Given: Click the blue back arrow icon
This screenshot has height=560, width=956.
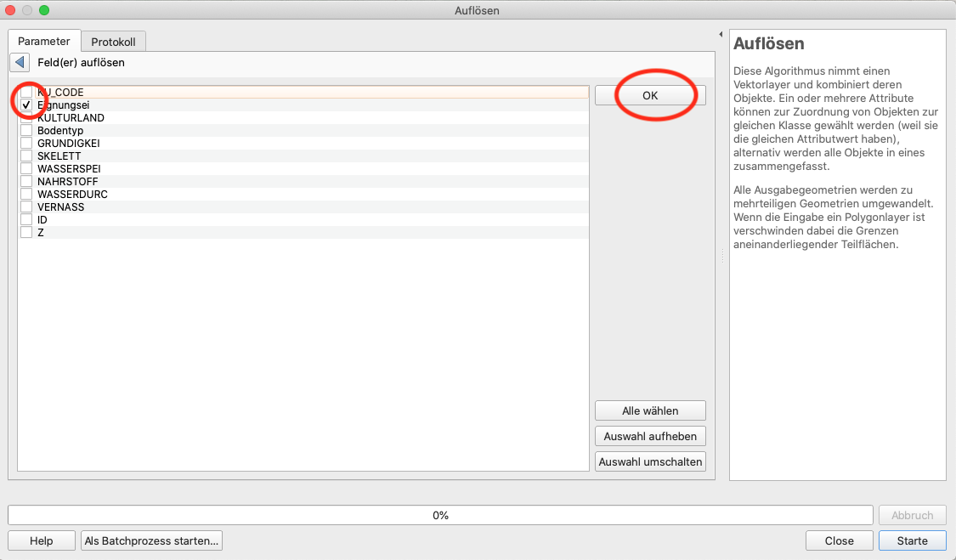Looking at the screenshot, I should (x=19, y=62).
